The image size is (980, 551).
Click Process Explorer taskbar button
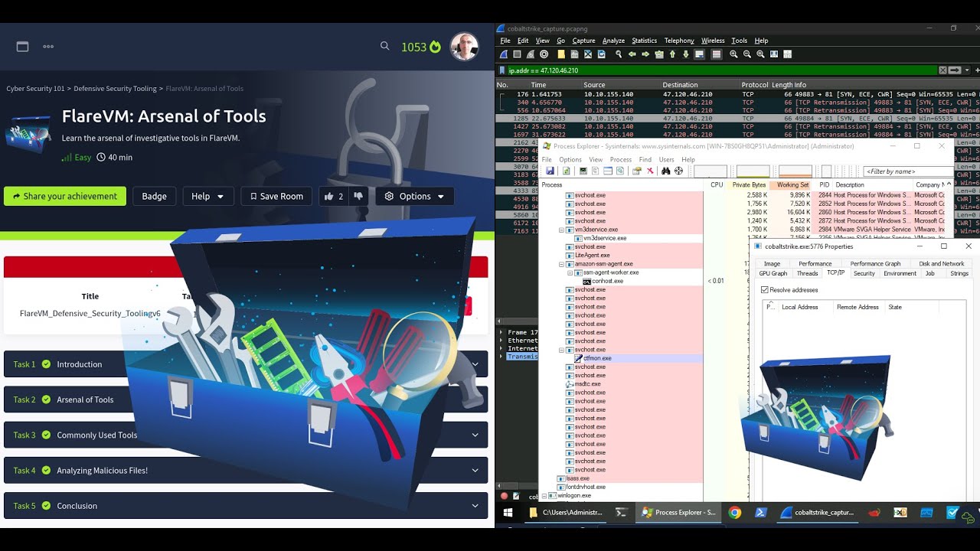tap(678, 513)
